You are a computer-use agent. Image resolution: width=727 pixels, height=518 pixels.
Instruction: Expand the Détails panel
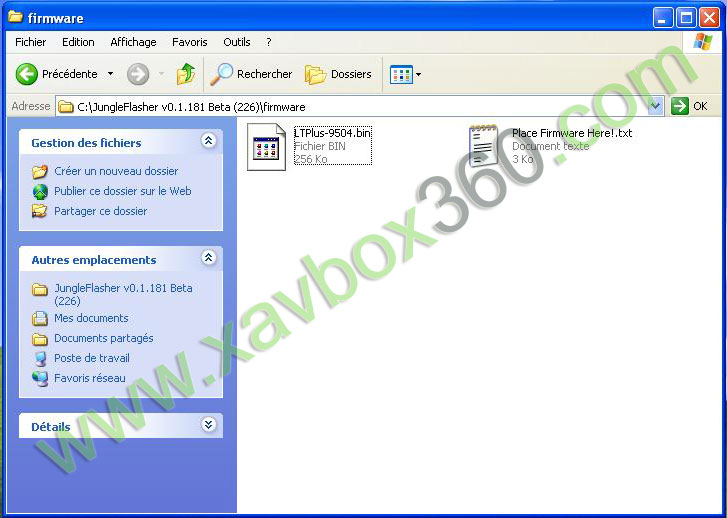(x=208, y=424)
